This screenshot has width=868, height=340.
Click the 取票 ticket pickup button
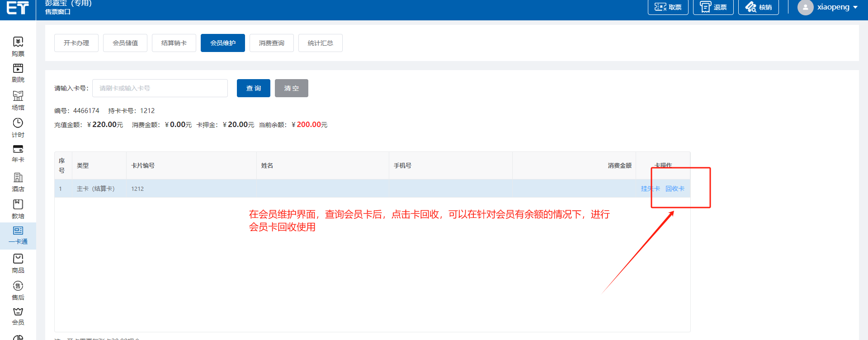point(668,7)
